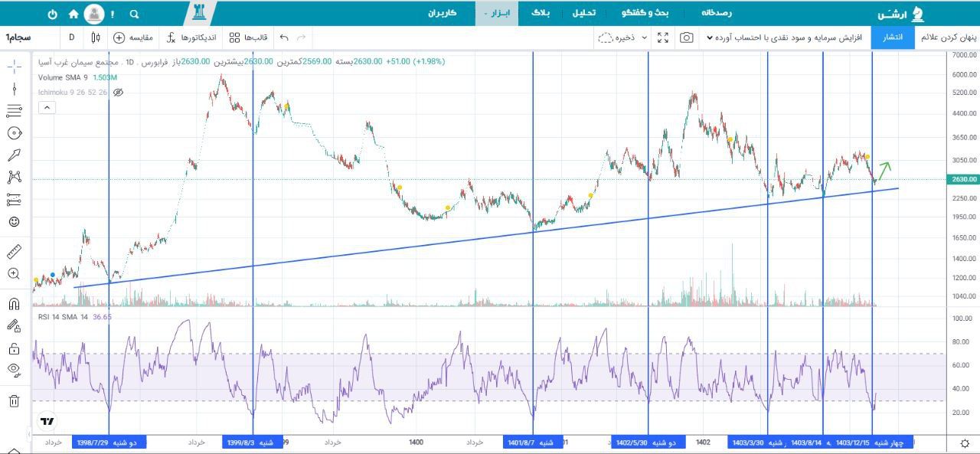Select the trend line drawing tool

click(14, 89)
